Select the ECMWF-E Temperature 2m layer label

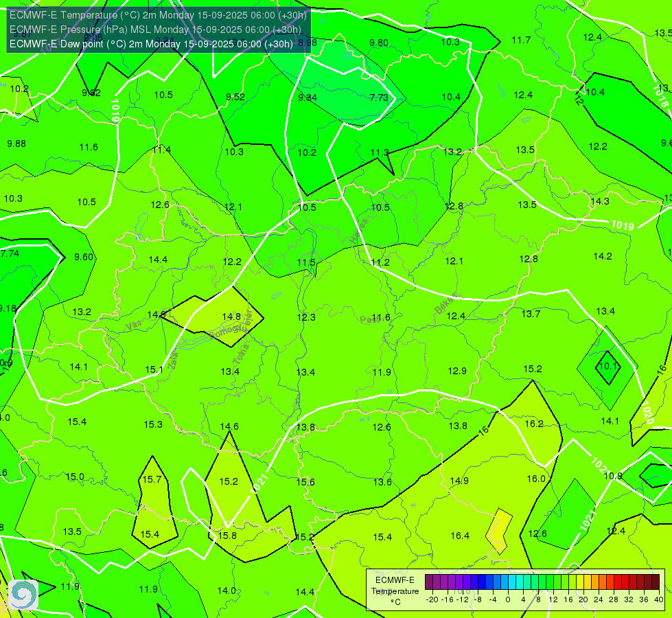(x=158, y=15)
